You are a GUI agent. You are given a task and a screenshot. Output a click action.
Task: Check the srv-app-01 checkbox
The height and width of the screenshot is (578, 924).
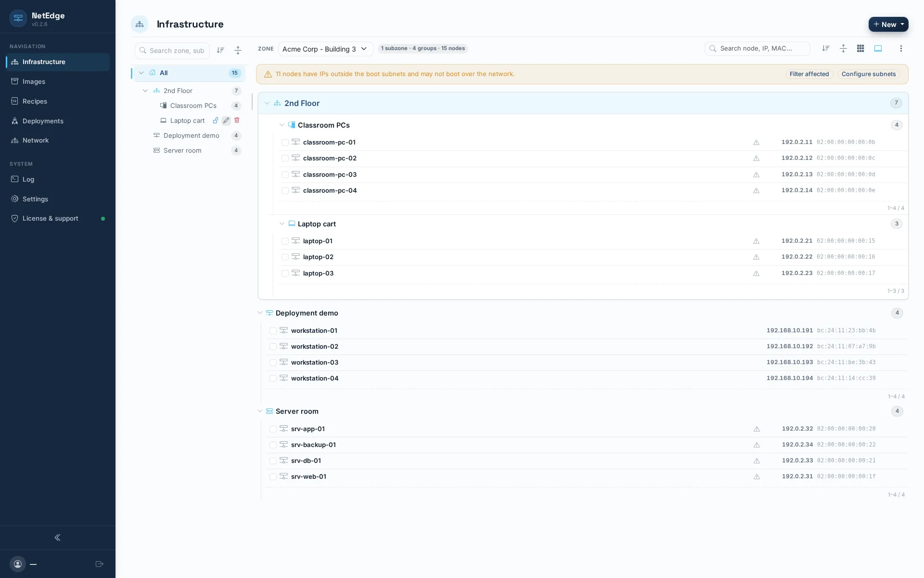pos(273,429)
